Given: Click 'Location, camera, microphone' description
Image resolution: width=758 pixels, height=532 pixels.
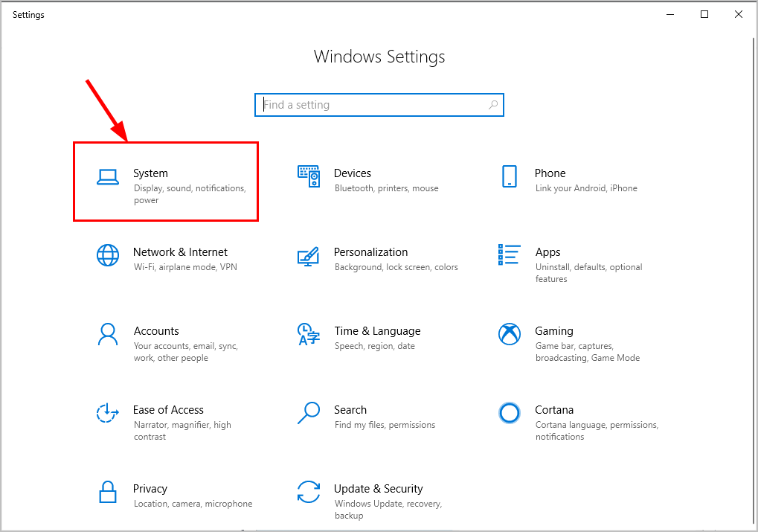Looking at the screenshot, I should tap(193, 504).
